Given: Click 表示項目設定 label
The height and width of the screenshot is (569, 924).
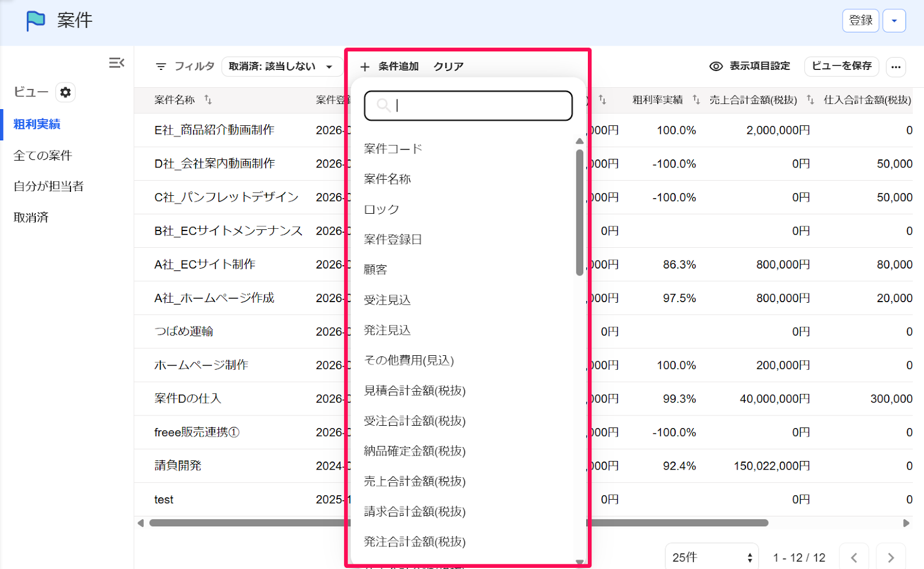Looking at the screenshot, I should coord(759,66).
